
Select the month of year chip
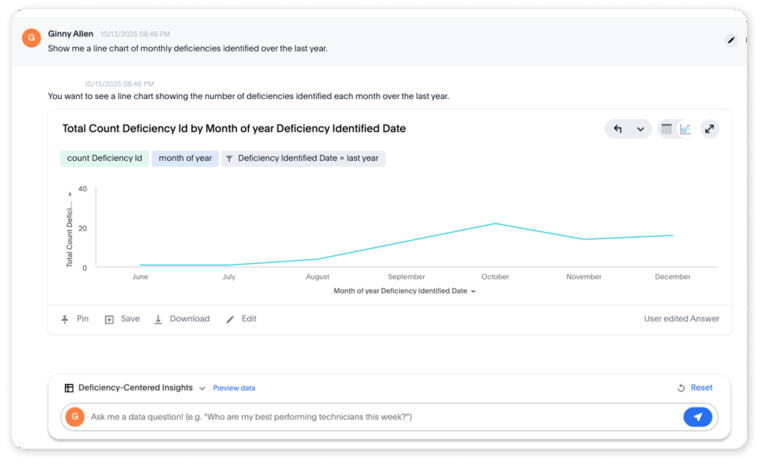pos(185,158)
